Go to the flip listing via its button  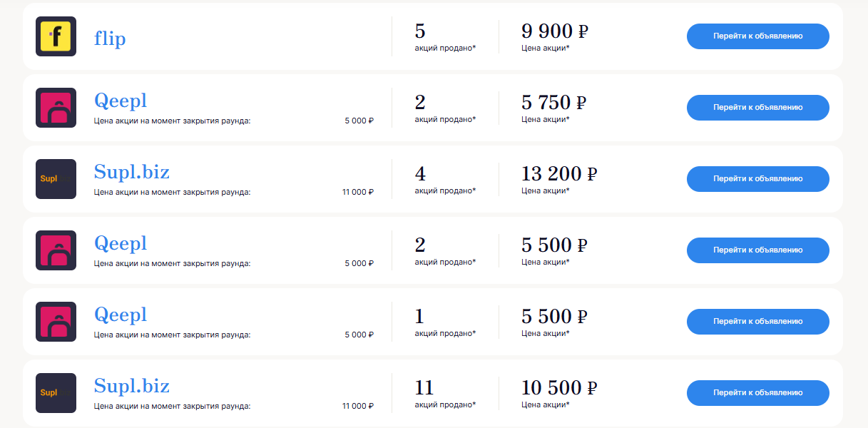pyautogui.click(x=758, y=36)
